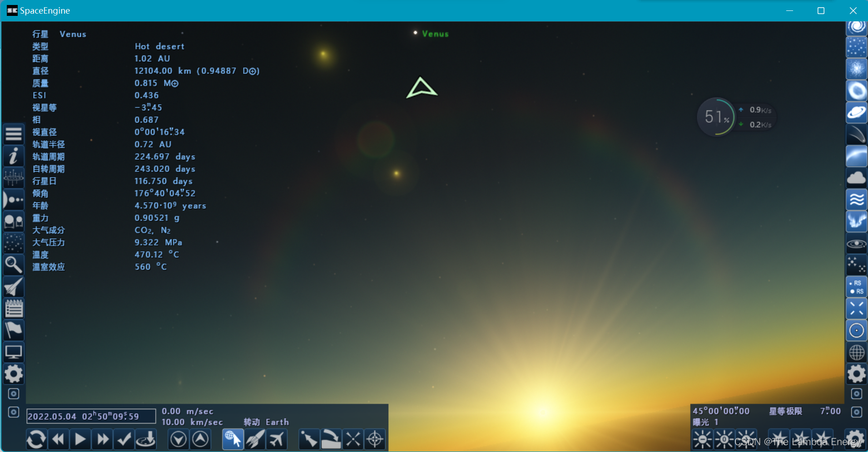Toggle the upper pin button on left sidebar
Viewport: 868px width, 452px height.
click(x=14, y=394)
